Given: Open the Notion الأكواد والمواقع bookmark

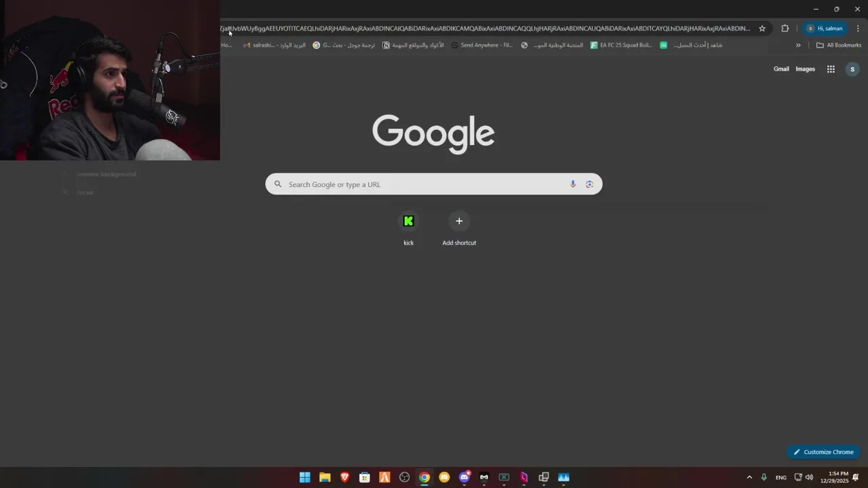Looking at the screenshot, I should [x=413, y=45].
